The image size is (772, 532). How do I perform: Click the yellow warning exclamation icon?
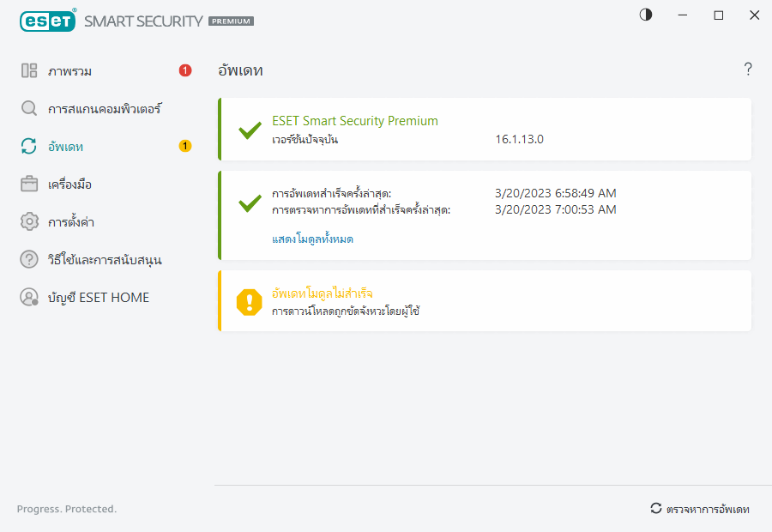(x=249, y=300)
